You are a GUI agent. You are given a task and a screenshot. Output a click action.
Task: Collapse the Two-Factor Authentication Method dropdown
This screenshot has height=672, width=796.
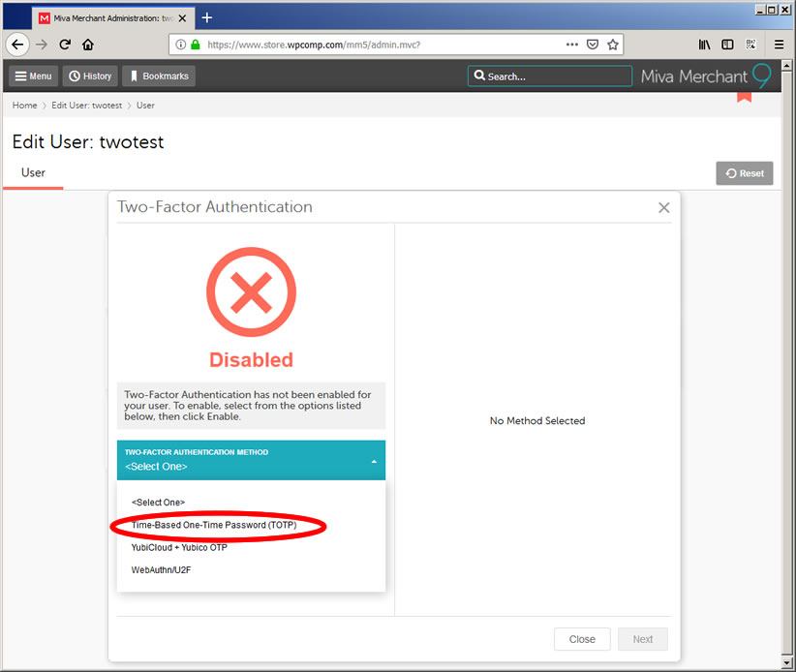click(x=251, y=460)
